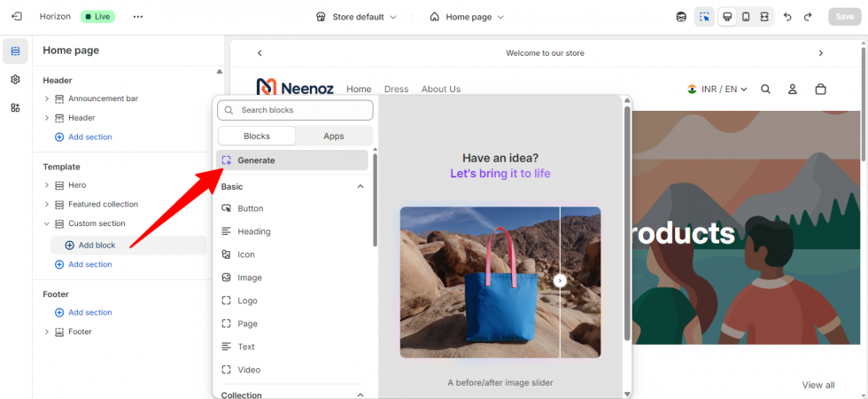This screenshot has height=399, width=868.
Task: Expand the Footer section row
Action: pyautogui.click(x=47, y=332)
